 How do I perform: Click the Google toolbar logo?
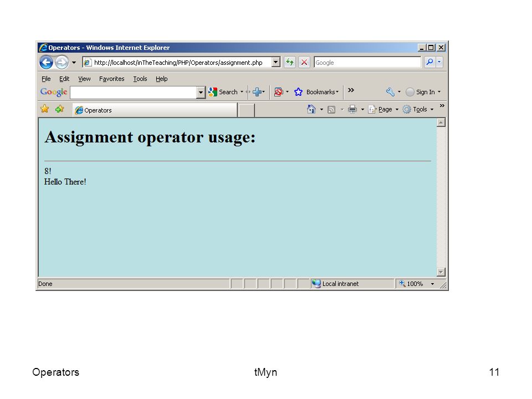[54, 92]
